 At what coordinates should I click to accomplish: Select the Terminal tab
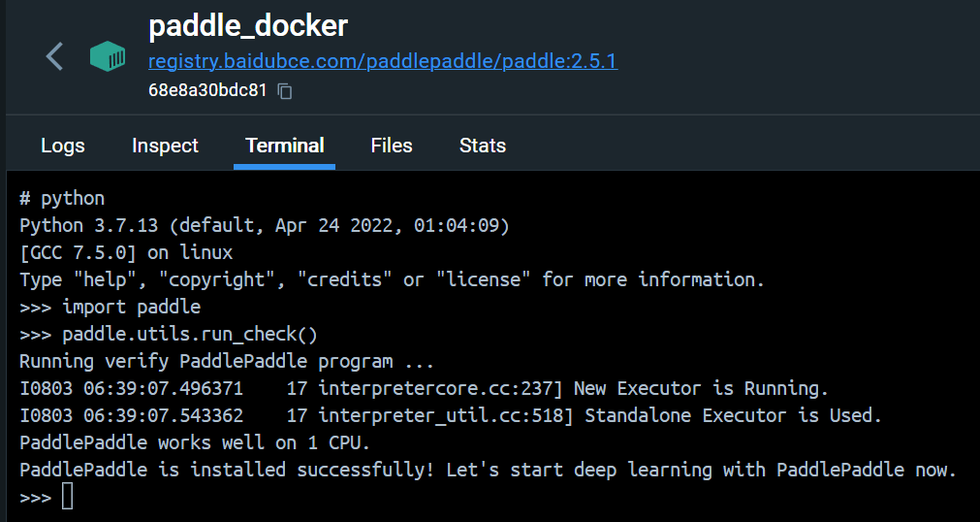click(284, 146)
